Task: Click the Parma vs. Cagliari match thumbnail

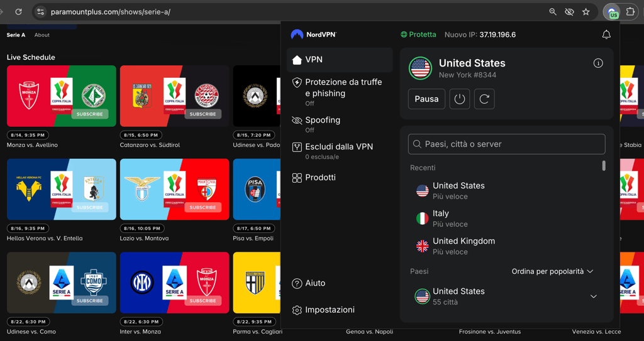Action: pyautogui.click(x=257, y=283)
